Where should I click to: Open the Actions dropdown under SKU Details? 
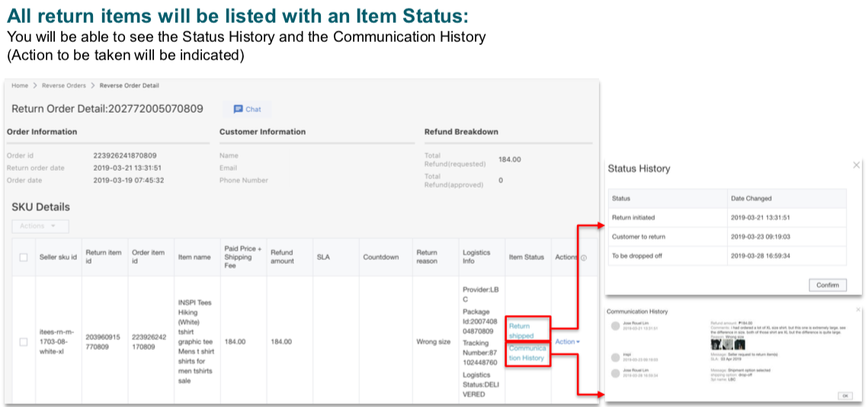point(40,226)
